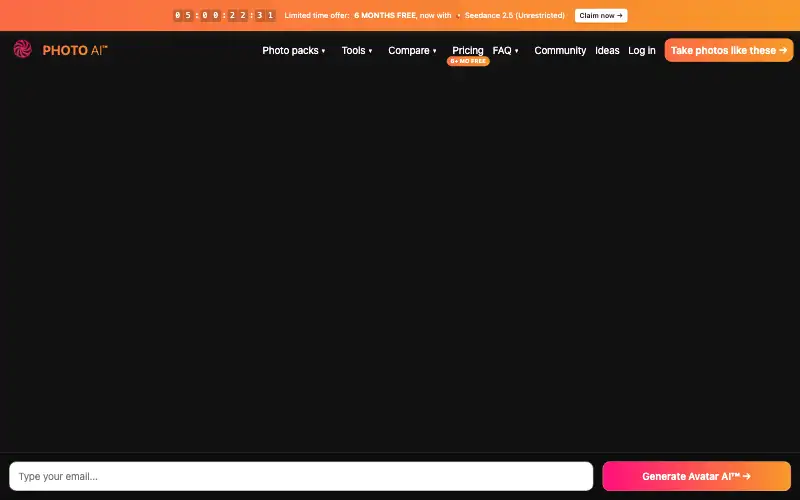Screen dimensions: 800x500
Task: Focus the Type your email input field
Action: point(301,476)
